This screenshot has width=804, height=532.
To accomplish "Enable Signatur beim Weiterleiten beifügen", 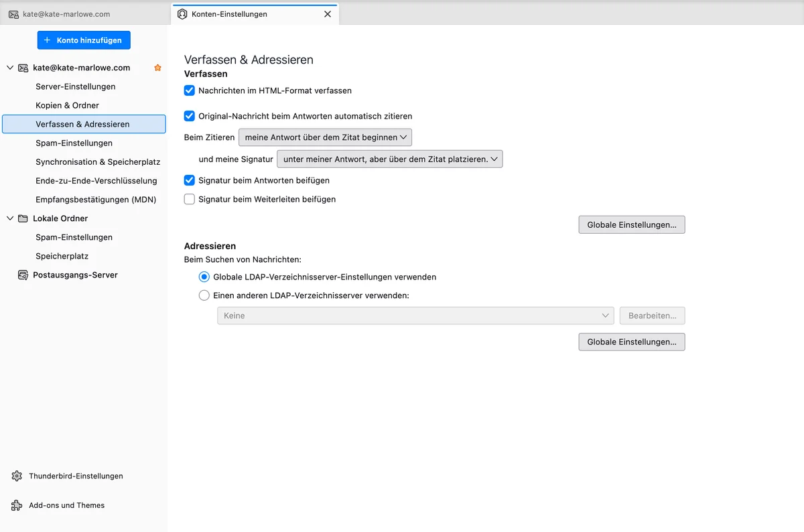I will pos(190,199).
